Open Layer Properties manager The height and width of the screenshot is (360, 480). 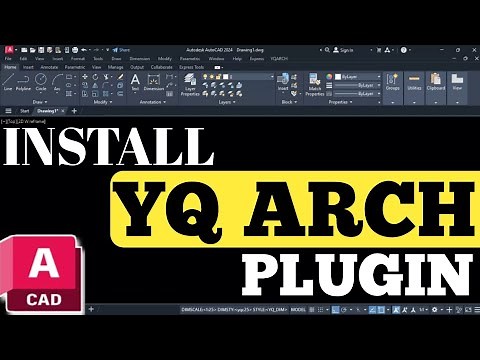190,85
